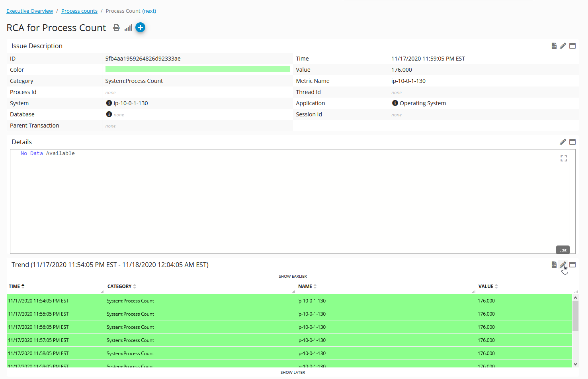Maximize the Trend panel
Image resolution: width=588 pixels, height=379 pixels.
tap(572, 265)
